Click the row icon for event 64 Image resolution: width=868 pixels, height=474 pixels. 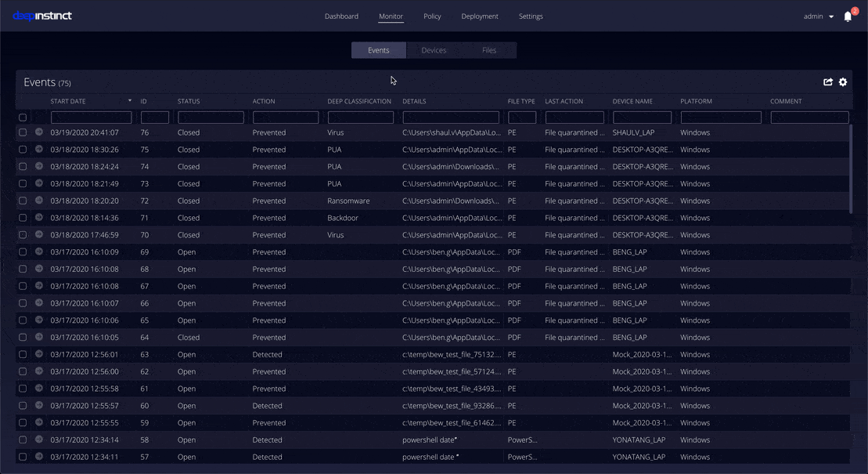(39, 337)
